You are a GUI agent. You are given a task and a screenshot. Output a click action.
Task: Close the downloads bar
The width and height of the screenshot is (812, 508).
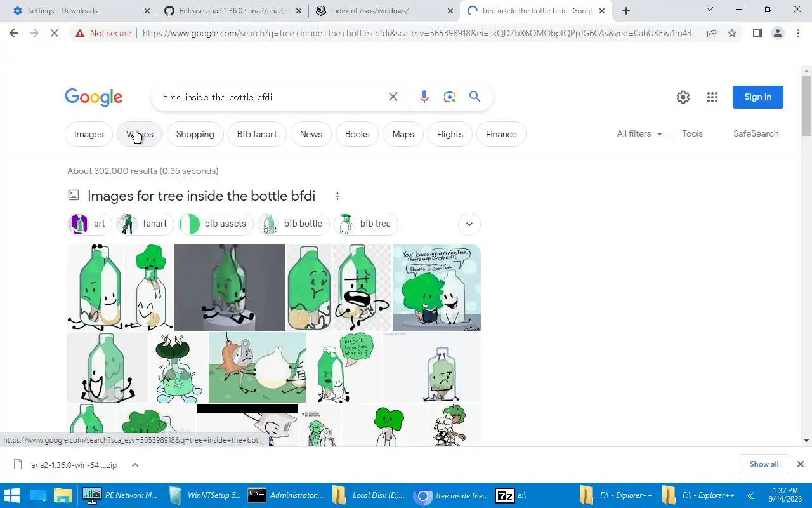(801, 464)
